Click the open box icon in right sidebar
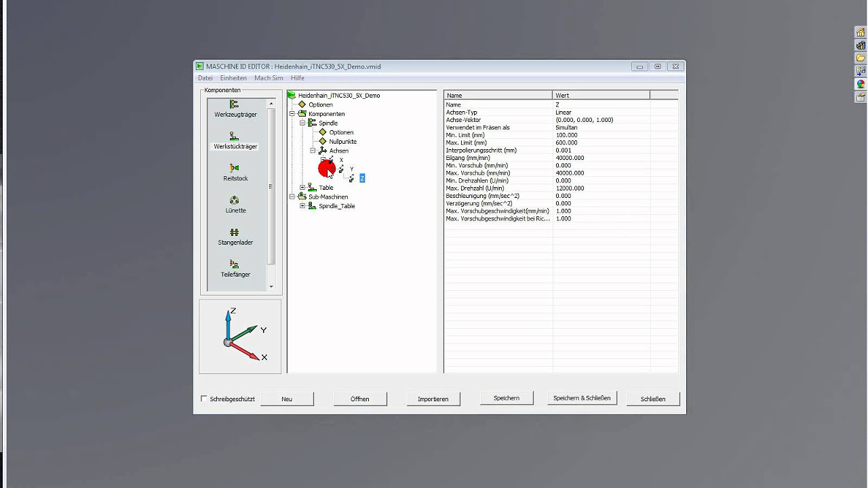This screenshot has height=488, width=868. tap(861, 97)
